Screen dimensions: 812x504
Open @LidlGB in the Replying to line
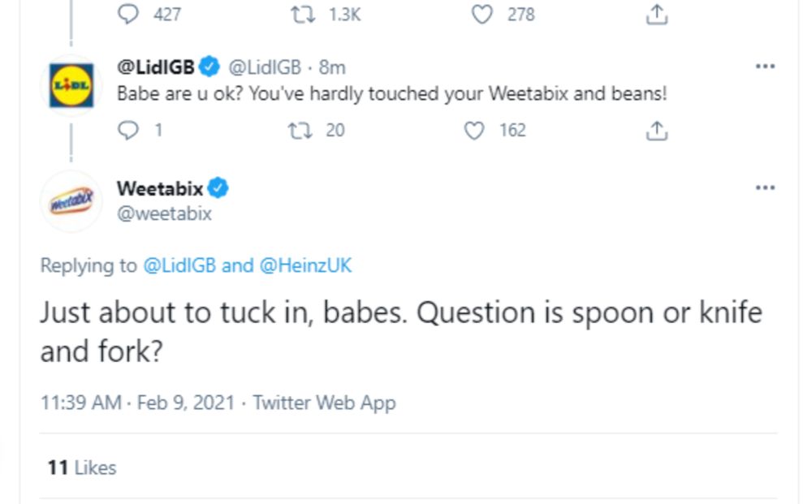(x=179, y=265)
